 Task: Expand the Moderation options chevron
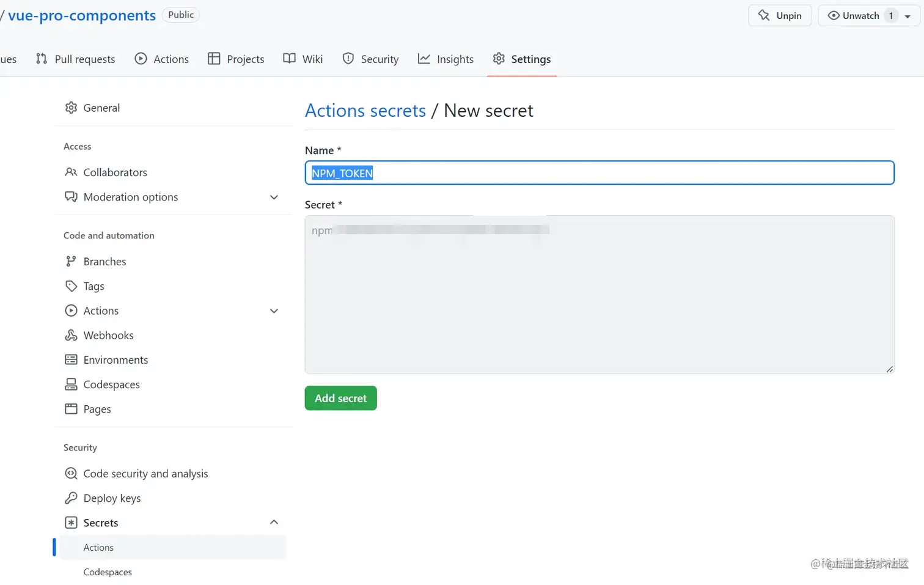pos(274,197)
